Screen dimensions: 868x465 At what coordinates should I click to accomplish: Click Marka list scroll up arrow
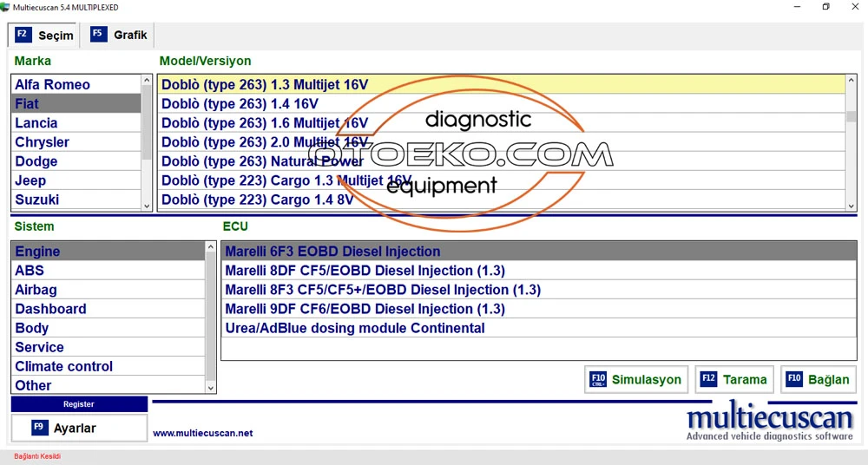(x=147, y=81)
